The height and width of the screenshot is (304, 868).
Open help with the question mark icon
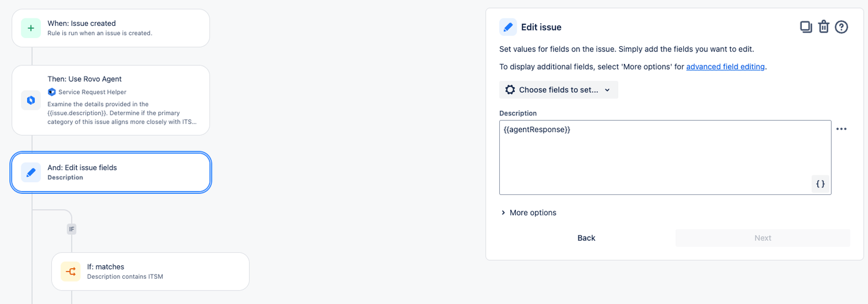point(841,27)
